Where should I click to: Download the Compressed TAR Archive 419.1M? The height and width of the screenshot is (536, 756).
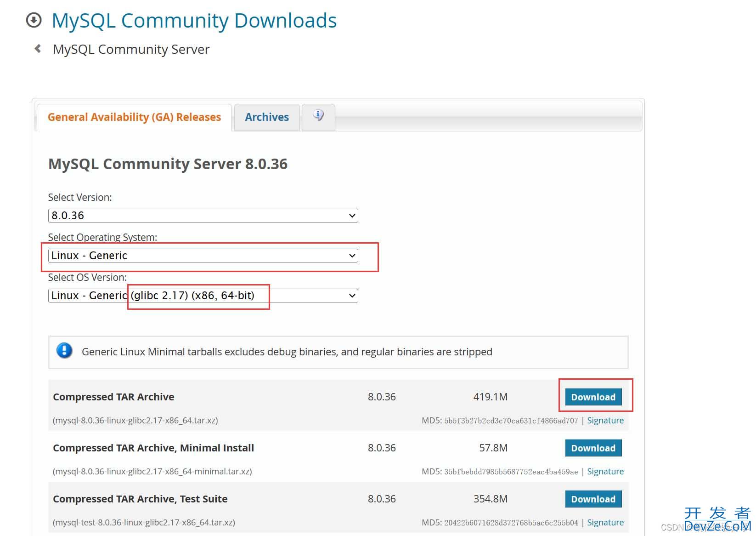[593, 397]
